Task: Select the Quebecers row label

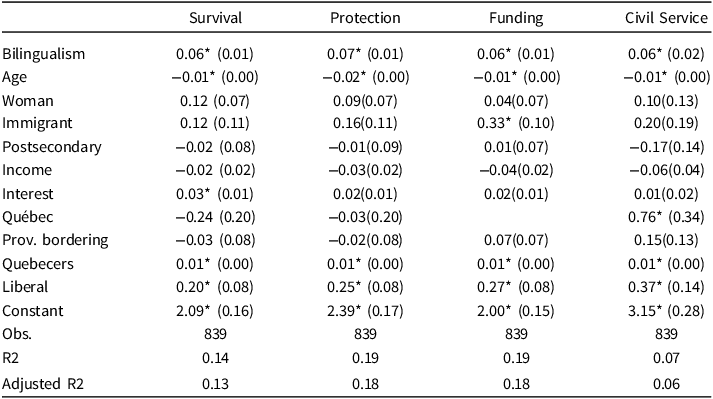Action: [x=38, y=264]
